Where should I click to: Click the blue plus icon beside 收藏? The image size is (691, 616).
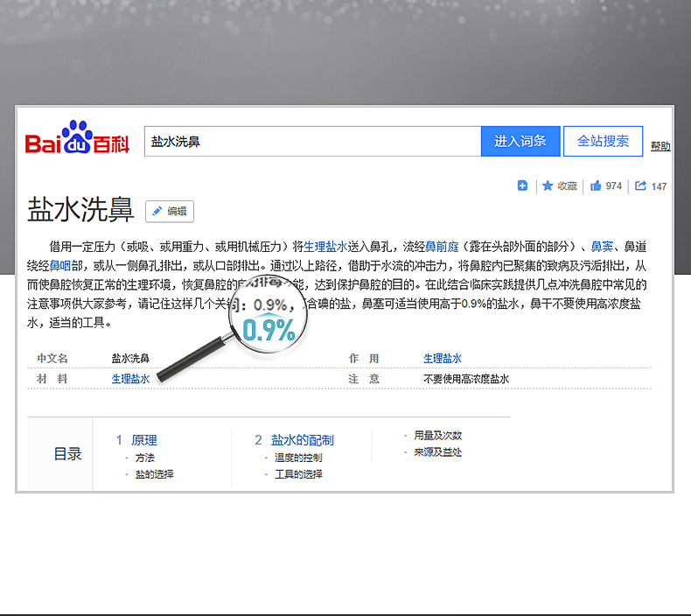[x=522, y=185]
